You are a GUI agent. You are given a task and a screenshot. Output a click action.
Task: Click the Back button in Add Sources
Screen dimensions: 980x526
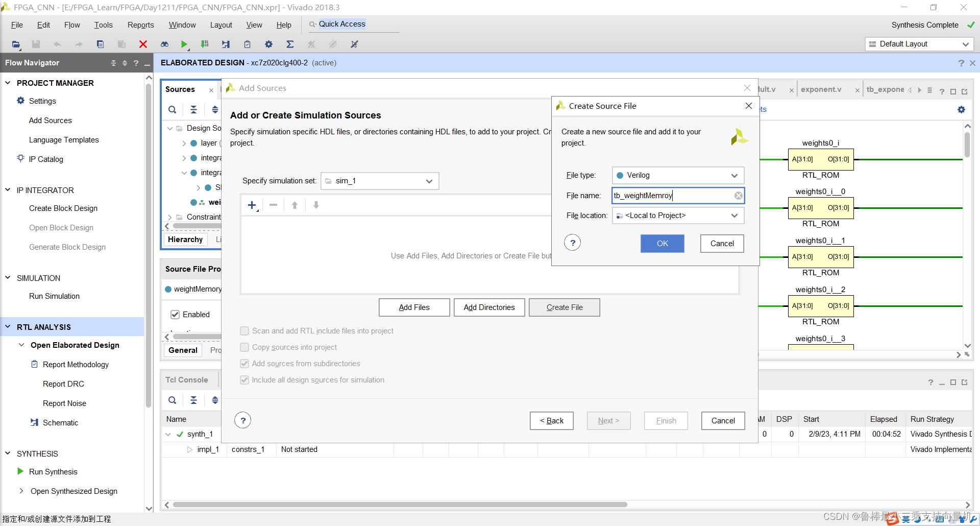[551, 421]
